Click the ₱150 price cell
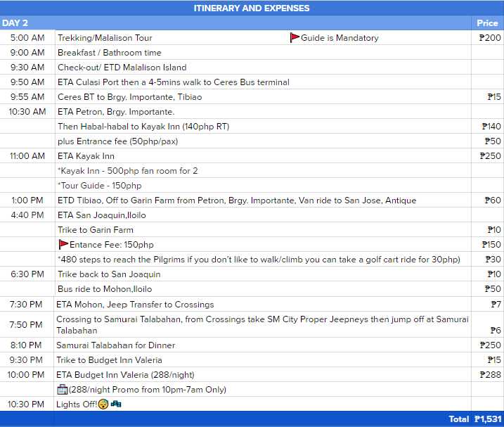This screenshot has height=427, width=504. [488, 245]
